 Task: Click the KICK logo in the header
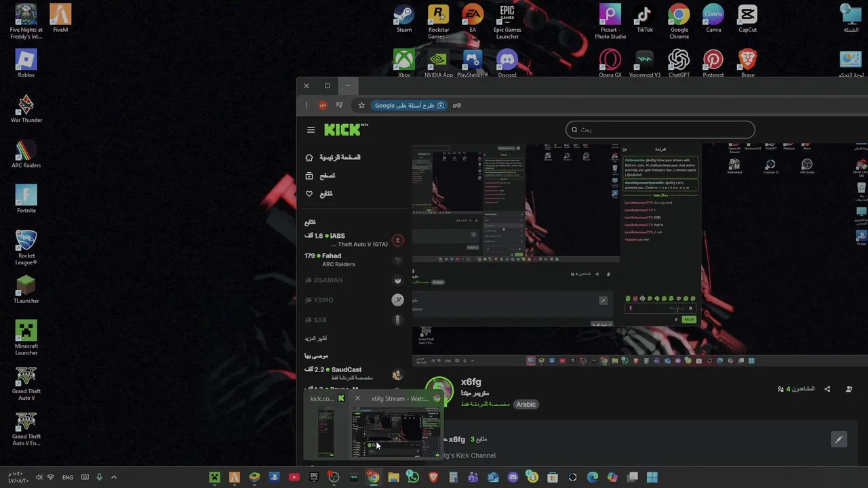346,129
